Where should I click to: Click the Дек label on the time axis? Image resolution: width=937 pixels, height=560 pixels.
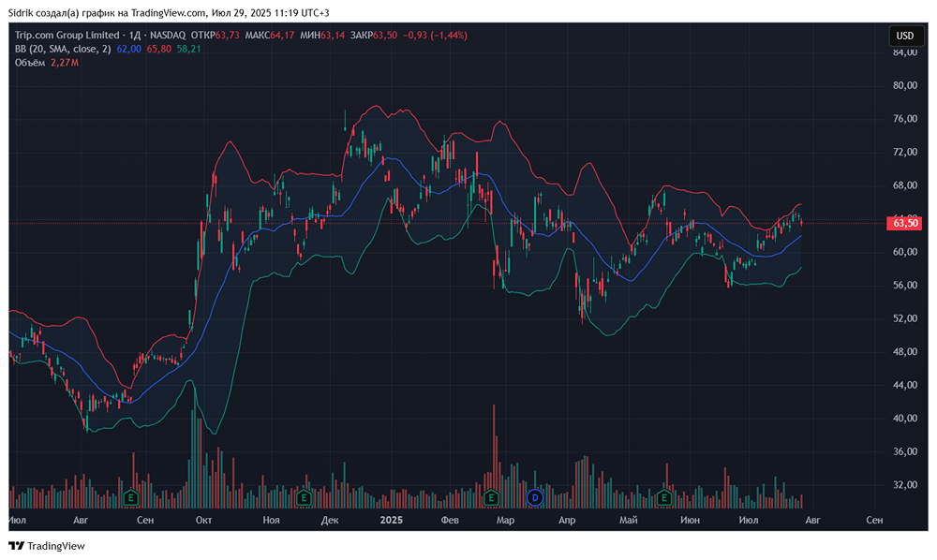click(330, 520)
